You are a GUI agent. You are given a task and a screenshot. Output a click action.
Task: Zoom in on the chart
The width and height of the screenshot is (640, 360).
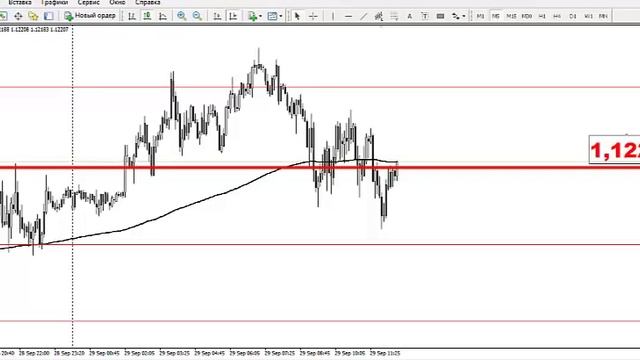tap(182, 16)
